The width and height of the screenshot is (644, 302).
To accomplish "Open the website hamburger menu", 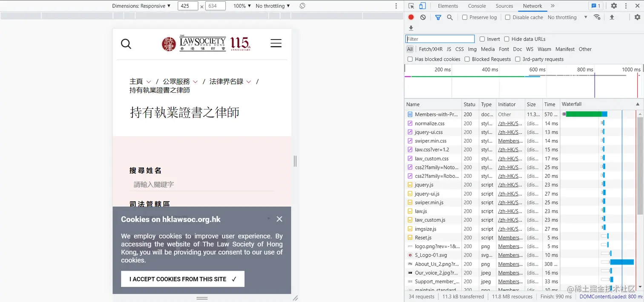I will 276,43.
